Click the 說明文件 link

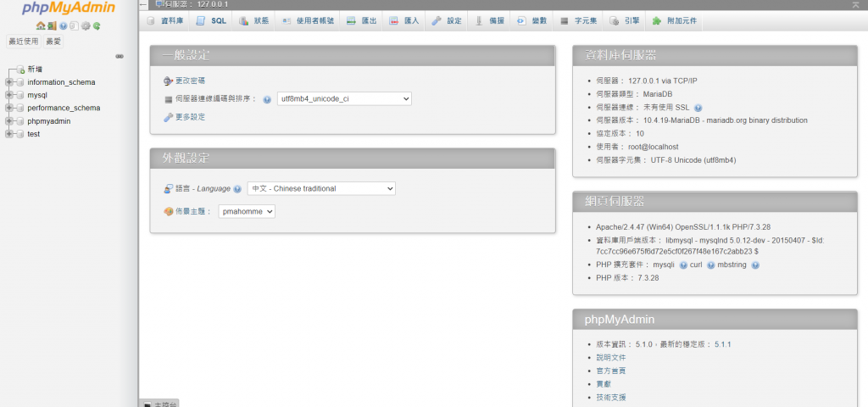click(610, 358)
